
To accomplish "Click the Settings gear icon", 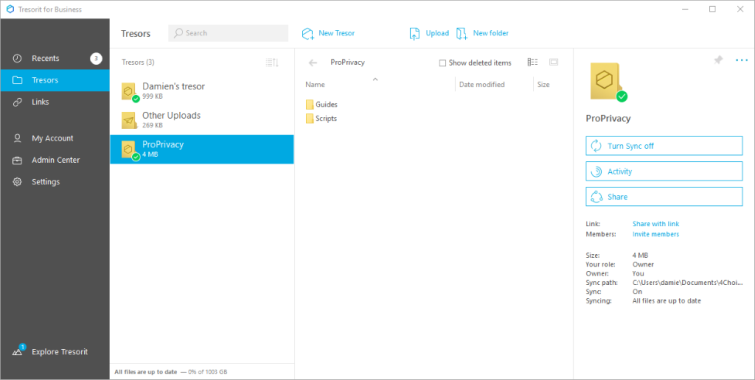I will click(17, 182).
